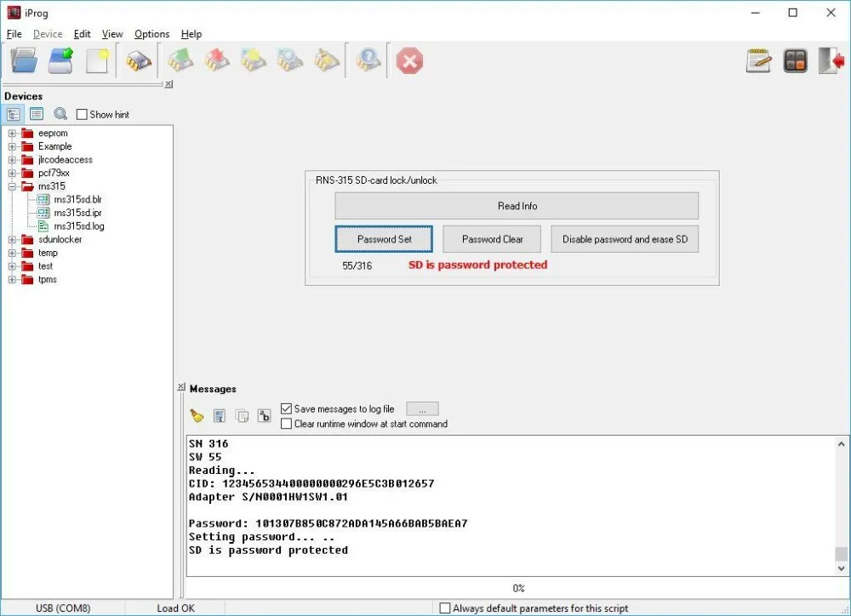The height and width of the screenshot is (616, 851).
Task: Enable the Show hint checkbox
Action: [82, 115]
